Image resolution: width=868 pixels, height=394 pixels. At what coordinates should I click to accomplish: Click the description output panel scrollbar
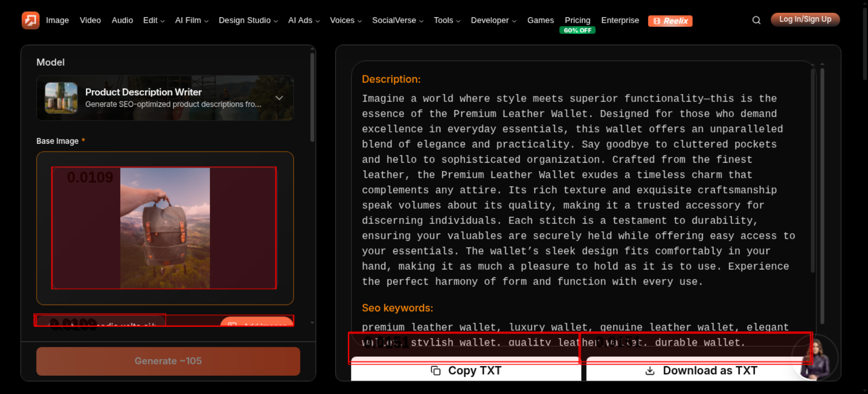pos(813,169)
